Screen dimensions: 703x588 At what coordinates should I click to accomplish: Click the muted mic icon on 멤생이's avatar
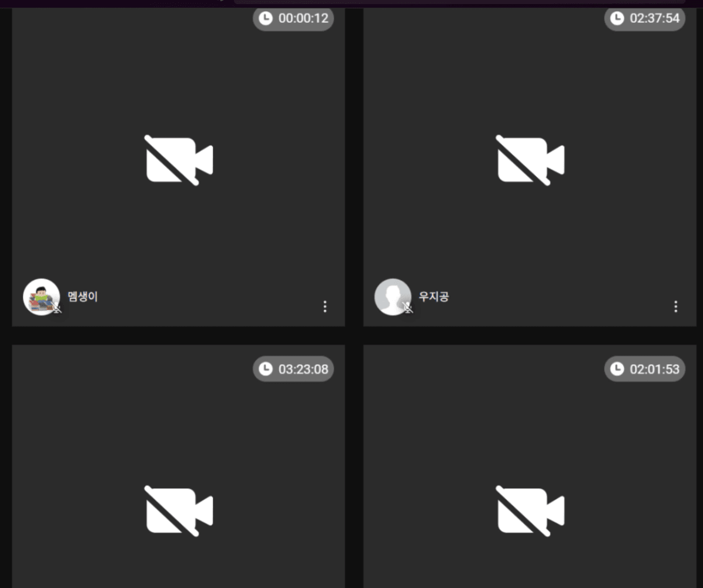(x=56, y=308)
